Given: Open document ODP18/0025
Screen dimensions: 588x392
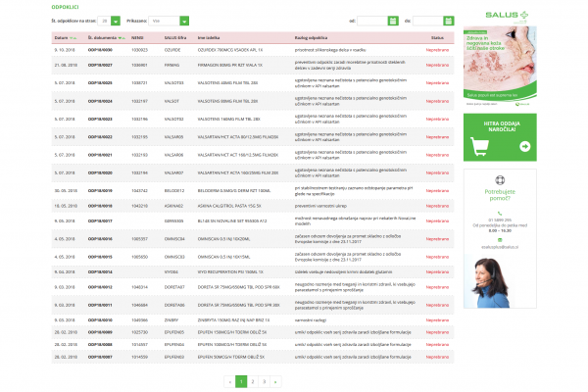Looking at the screenshot, I should 100,83.
